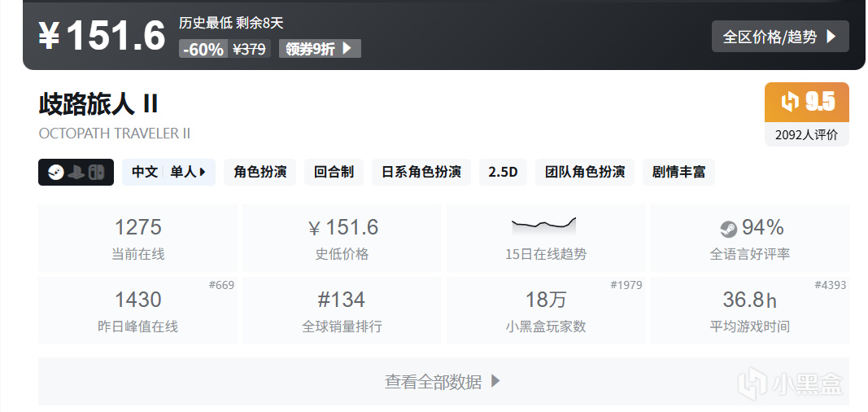The height and width of the screenshot is (412, 868).
Task: Open the 史低价格 stat card
Action: [x=342, y=238]
